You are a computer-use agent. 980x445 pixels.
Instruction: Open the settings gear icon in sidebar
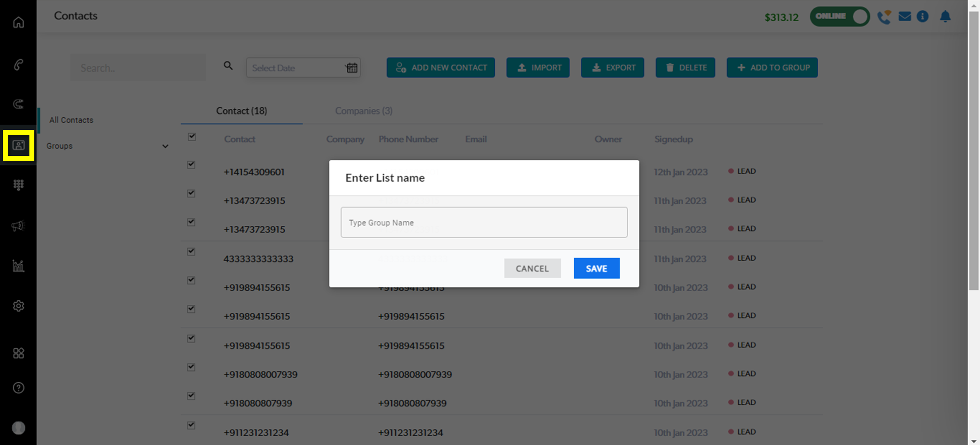(18, 306)
